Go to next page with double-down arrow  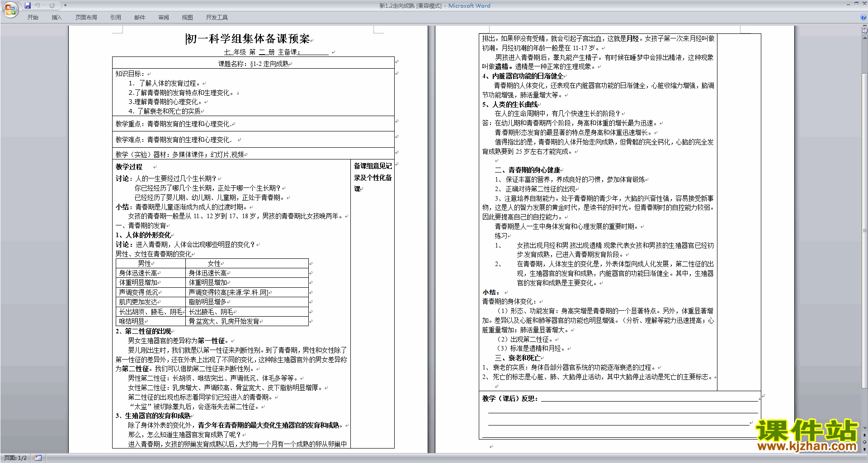[x=865, y=449]
